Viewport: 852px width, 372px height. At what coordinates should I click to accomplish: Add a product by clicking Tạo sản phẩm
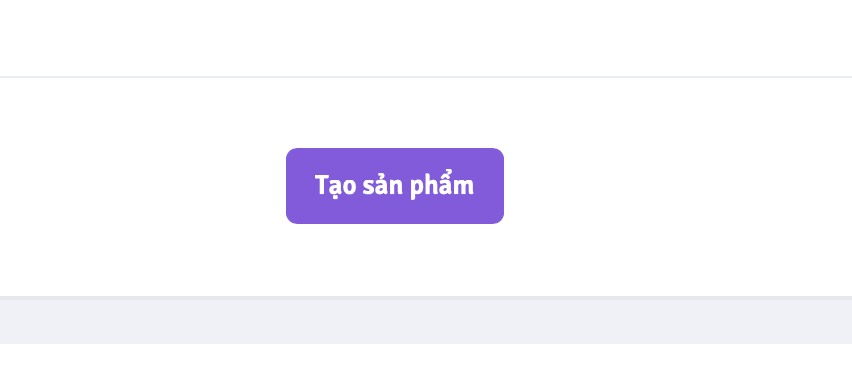pyautogui.click(x=395, y=186)
